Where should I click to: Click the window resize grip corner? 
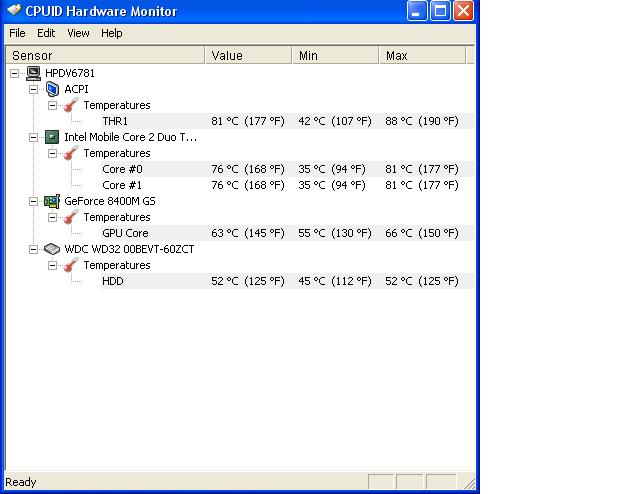[x=469, y=483]
